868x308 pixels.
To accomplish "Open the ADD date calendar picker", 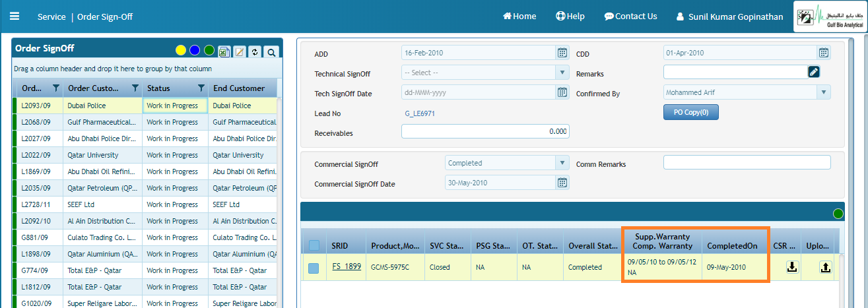I will 562,53.
